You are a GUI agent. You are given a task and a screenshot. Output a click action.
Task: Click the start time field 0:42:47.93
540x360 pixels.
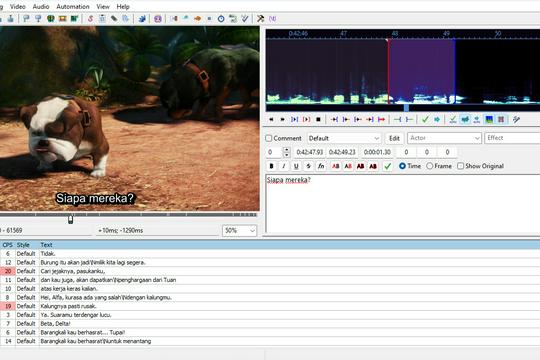coord(310,152)
